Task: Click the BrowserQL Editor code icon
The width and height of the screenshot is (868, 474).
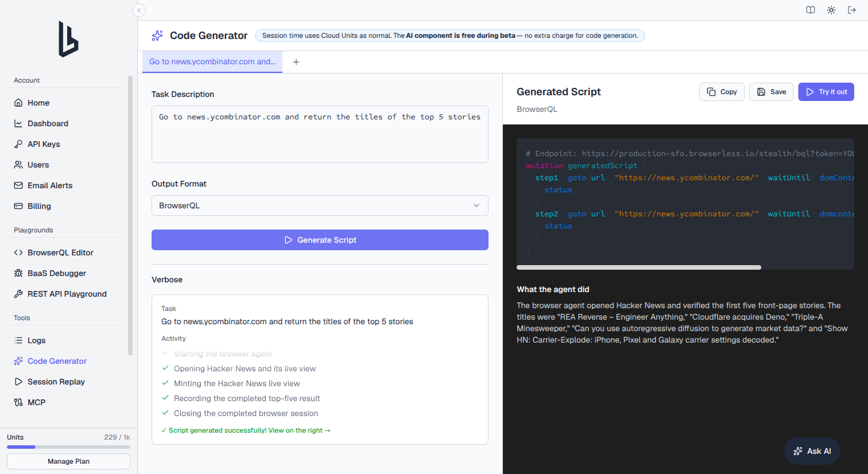Action: 18,252
